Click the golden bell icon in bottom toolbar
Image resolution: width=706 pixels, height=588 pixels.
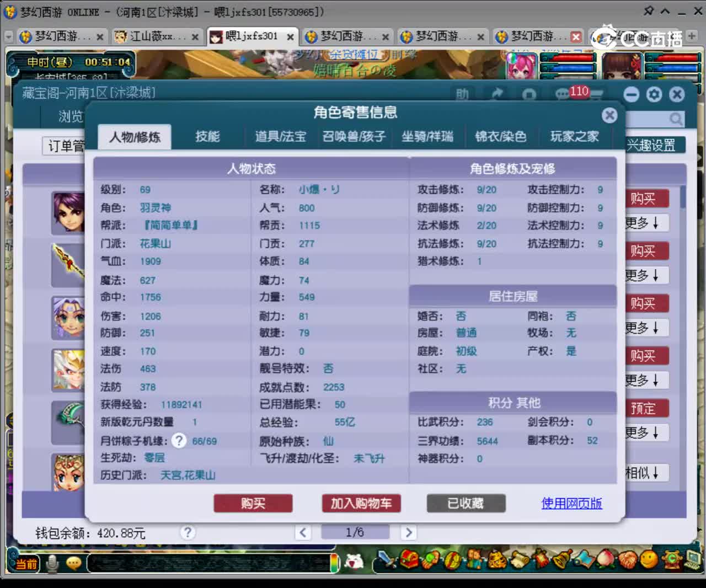point(562,560)
